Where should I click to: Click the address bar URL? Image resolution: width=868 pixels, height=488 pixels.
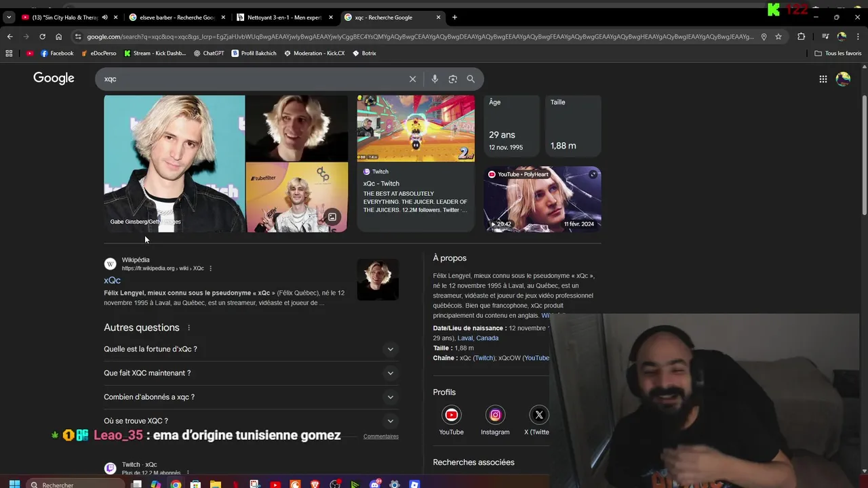420,37
